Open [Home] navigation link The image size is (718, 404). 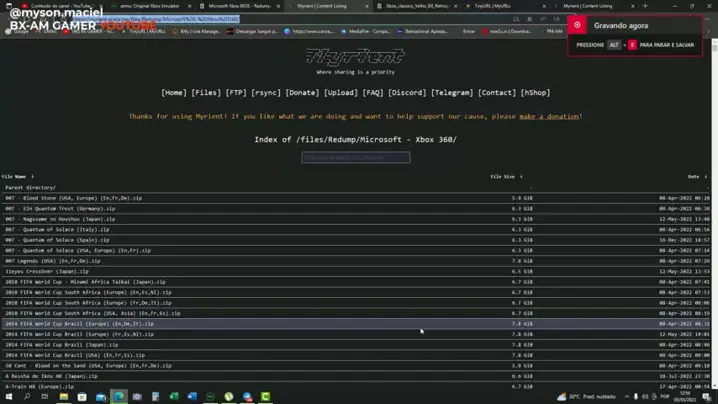click(x=174, y=93)
